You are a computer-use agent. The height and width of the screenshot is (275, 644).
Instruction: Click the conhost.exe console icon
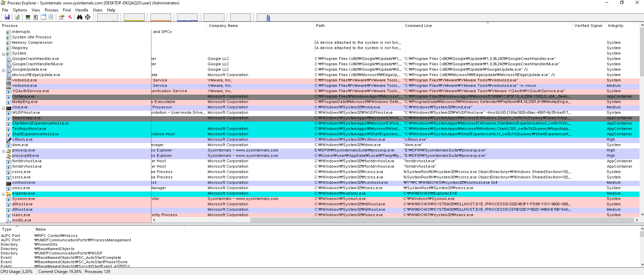(x=9, y=183)
